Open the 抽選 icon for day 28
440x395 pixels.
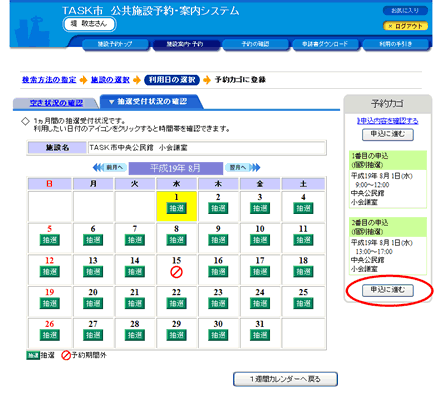(135, 335)
